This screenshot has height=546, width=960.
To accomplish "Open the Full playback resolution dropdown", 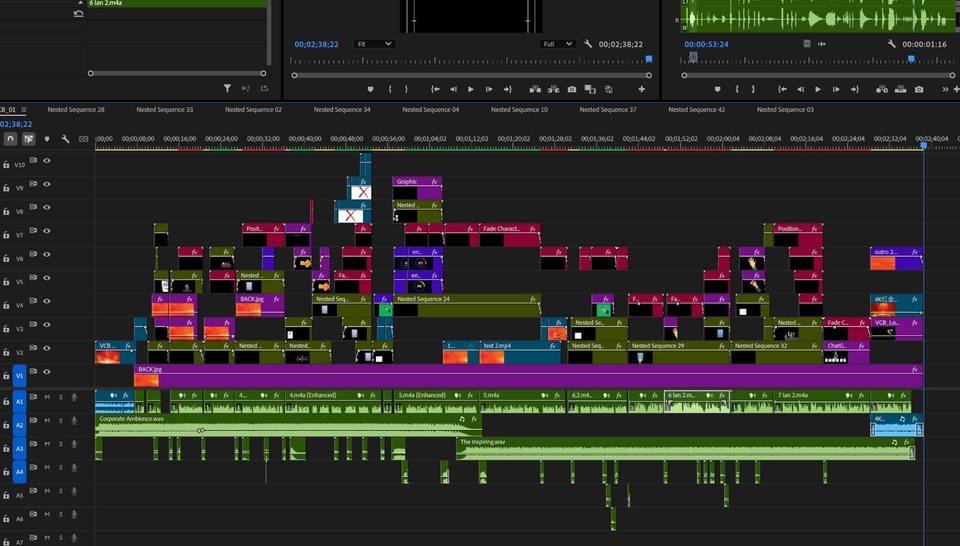I will coord(557,44).
